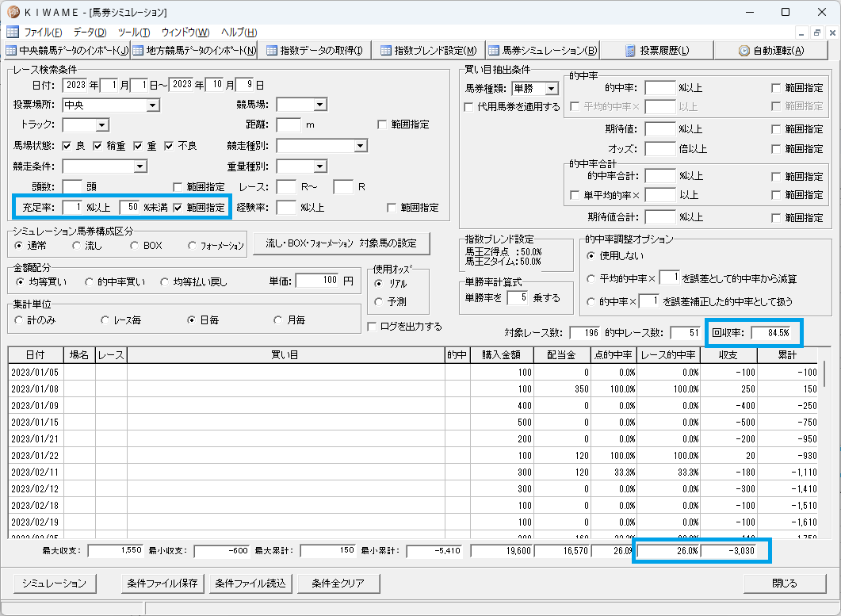Enable 範囲指定 checkbox for 距離
Image resolution: width=841 pixels, height=616 pixels.
point(382,124)
